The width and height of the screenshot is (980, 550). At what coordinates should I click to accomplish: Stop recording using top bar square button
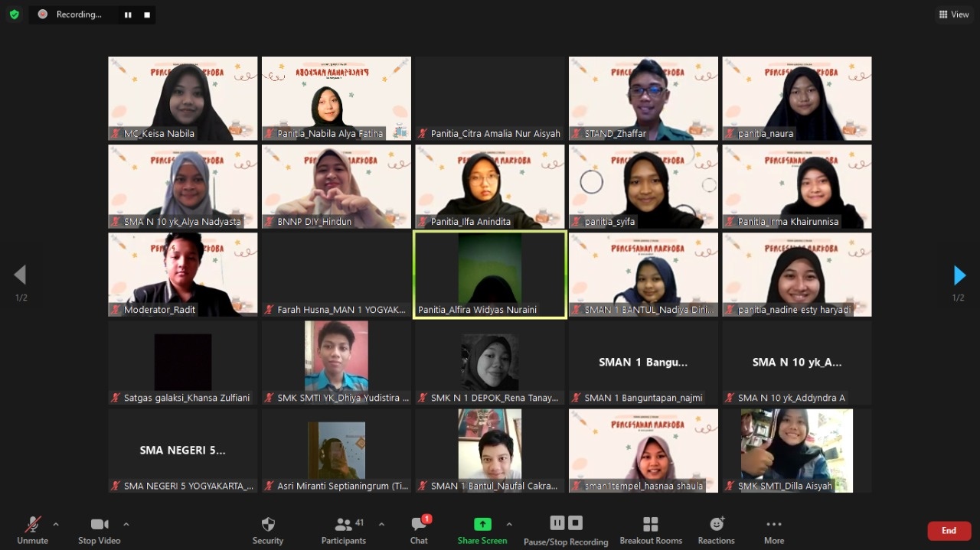[x=147, y=15]
